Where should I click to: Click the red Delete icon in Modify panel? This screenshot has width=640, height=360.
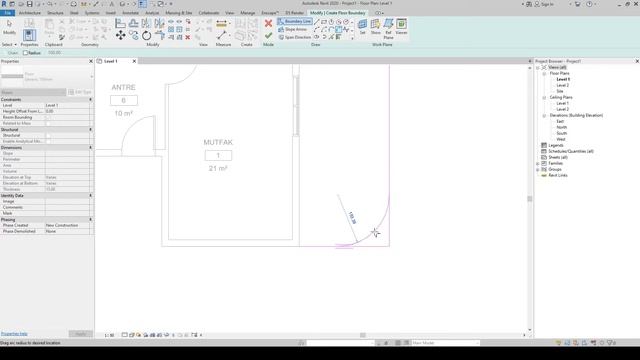tap(188, 37)
